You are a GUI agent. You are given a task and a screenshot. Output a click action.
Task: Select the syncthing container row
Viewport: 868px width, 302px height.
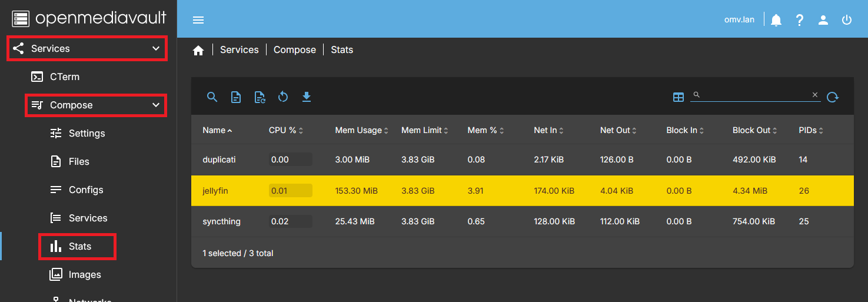221,221
